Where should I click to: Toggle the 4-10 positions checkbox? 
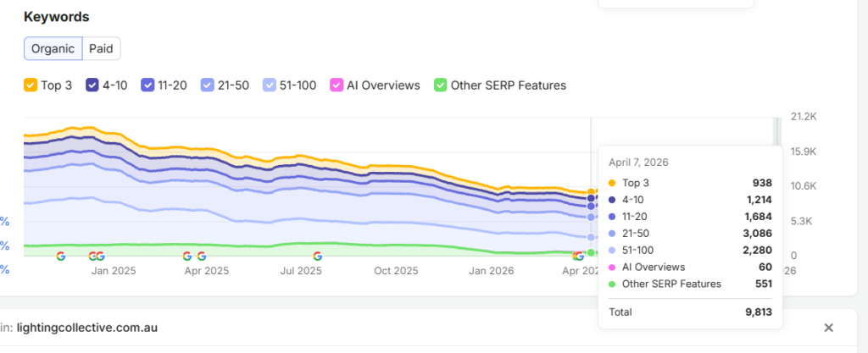(92, 85)
